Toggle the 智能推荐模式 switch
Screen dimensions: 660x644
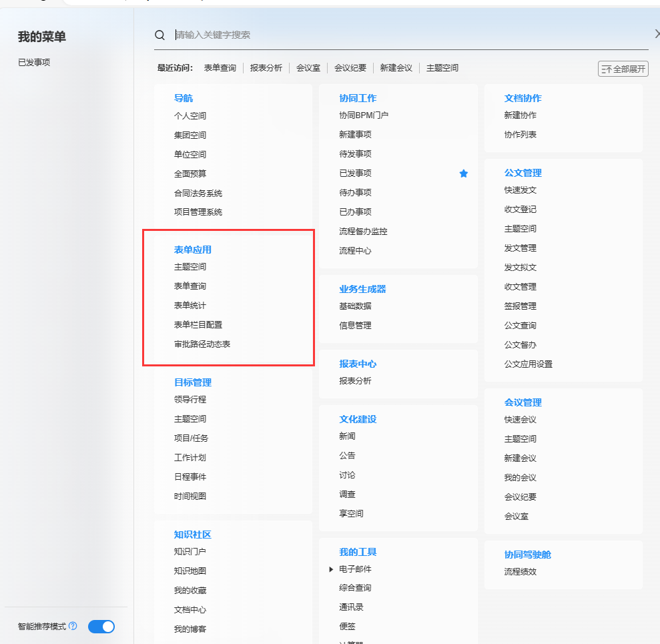[x=101, y=626]
